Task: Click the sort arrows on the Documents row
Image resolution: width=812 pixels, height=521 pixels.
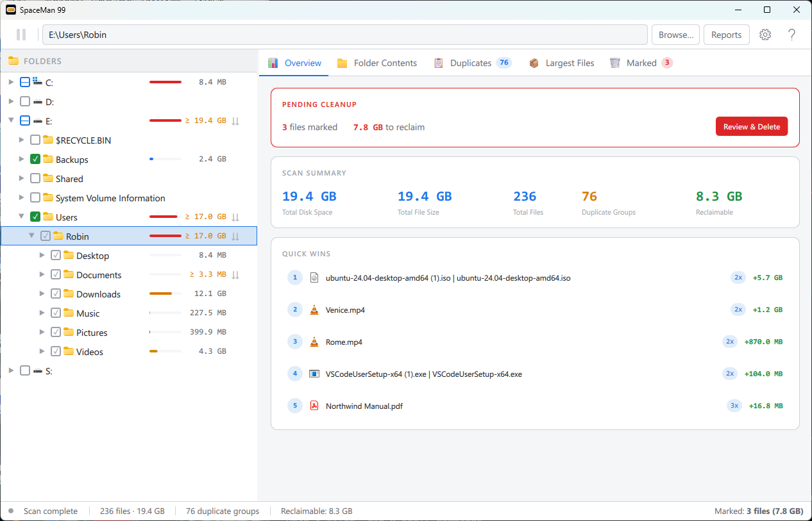Action: tap(235, 274)
